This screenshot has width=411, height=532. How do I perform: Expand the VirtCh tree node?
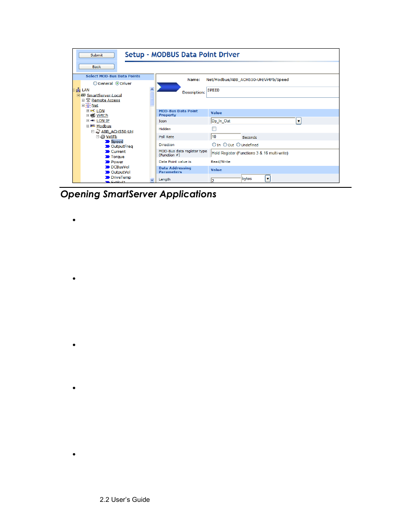pos(88,115)
